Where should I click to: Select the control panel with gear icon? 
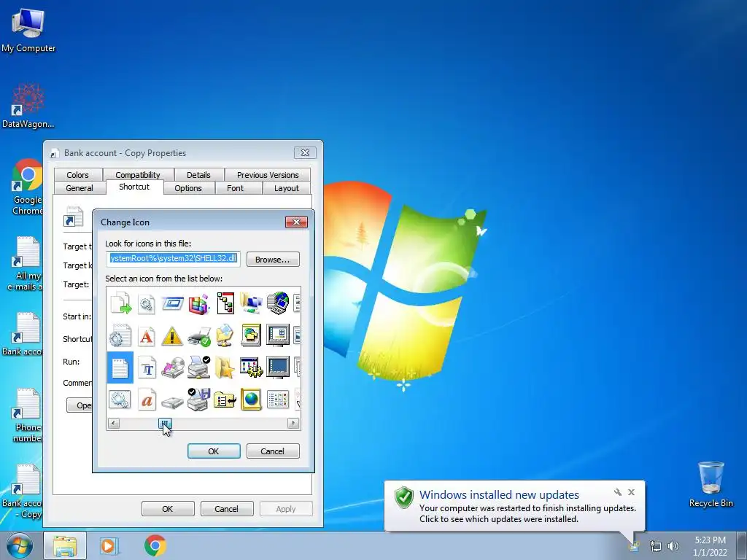click(x=251, y=367)
